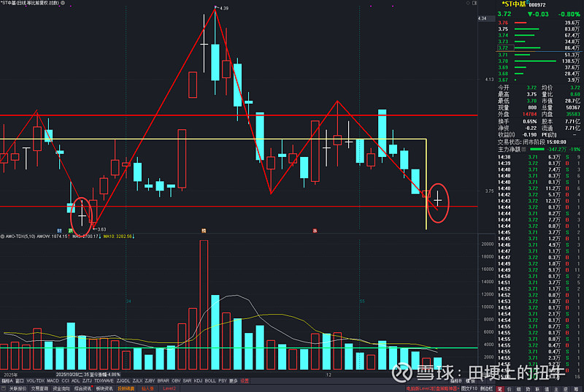Open 关联报价 related quotes panel
This screenshot has width=584, height=392.
point(18,388)
